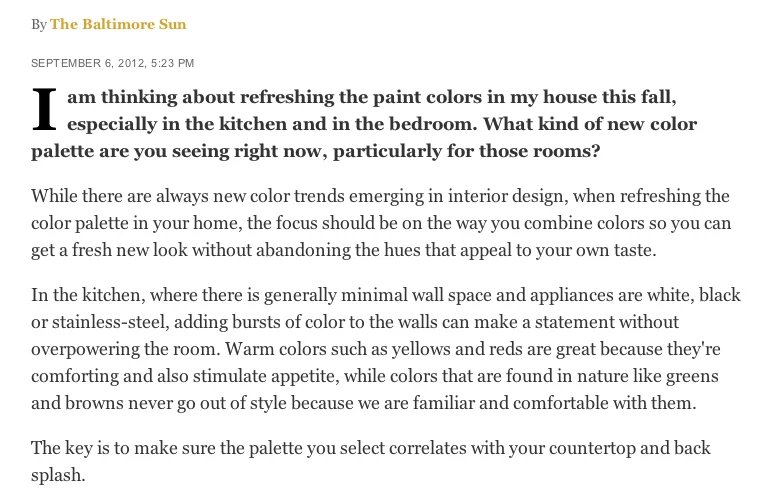Click the line "get a fresh new look"
The image size is (783, 492).
(x=344, y=250)
